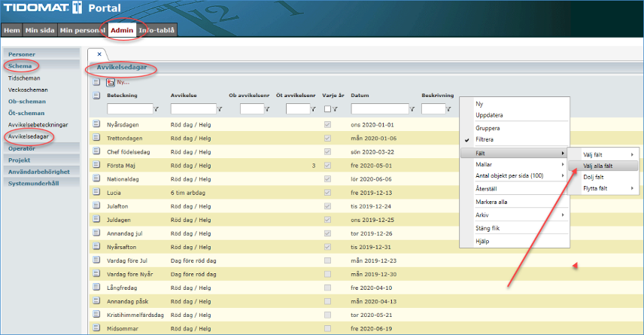This screenshot has width=644, height=335.
Task: Toggle Varje år checkbox for Långfredag
Action: coord(327,287)
